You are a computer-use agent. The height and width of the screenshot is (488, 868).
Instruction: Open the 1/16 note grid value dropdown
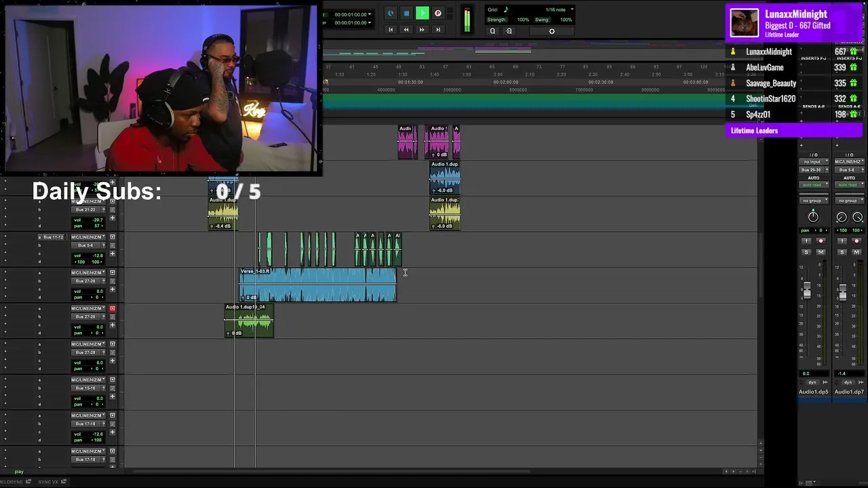click(x=560, y=9)
